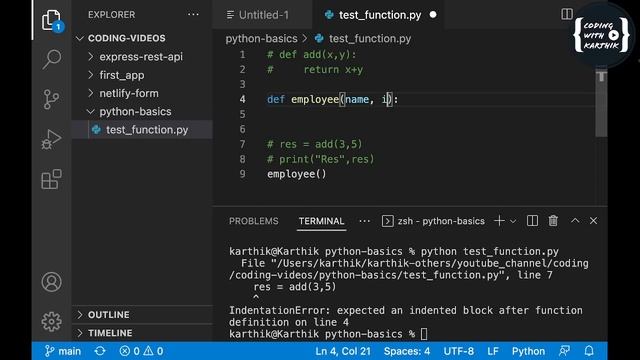
Task: Open the Accounts icon in activity bar
Action: [x=51, y=282]
